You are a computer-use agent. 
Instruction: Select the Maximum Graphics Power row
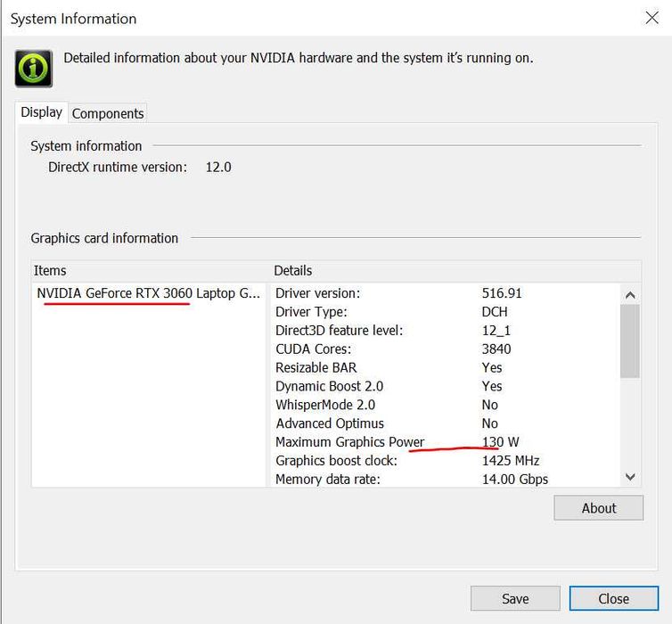tap(446, 442)
